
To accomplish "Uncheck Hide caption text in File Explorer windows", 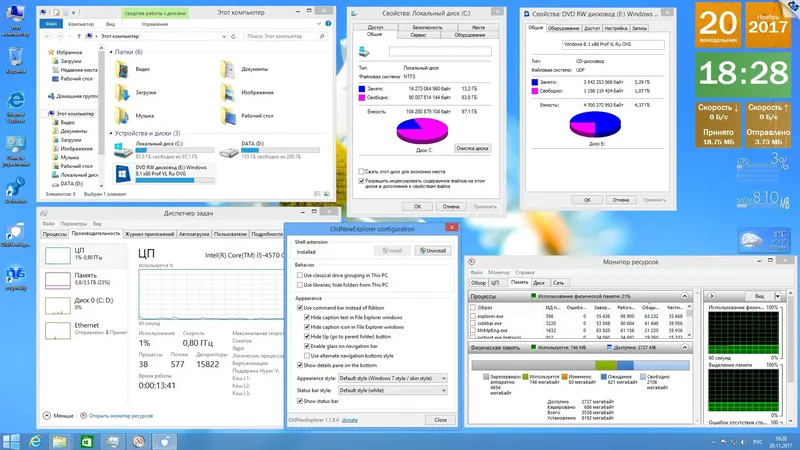I will coord(307,317).
